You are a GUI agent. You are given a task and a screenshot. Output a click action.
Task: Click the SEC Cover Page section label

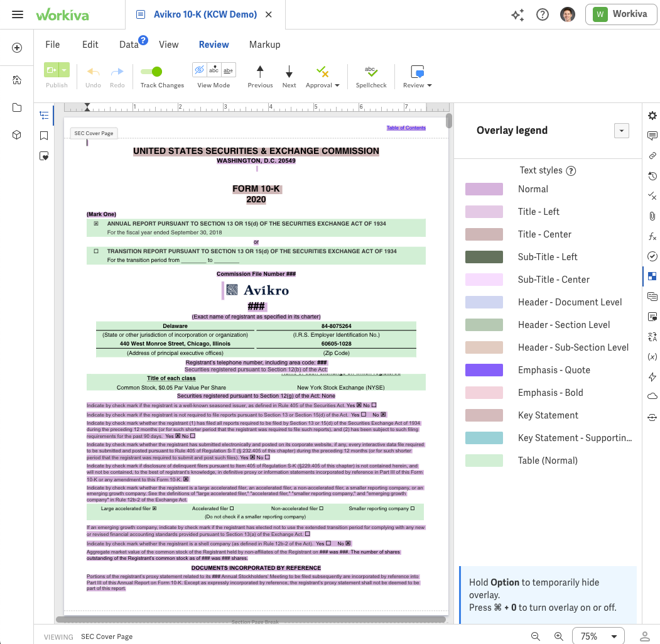coord(94,133)
